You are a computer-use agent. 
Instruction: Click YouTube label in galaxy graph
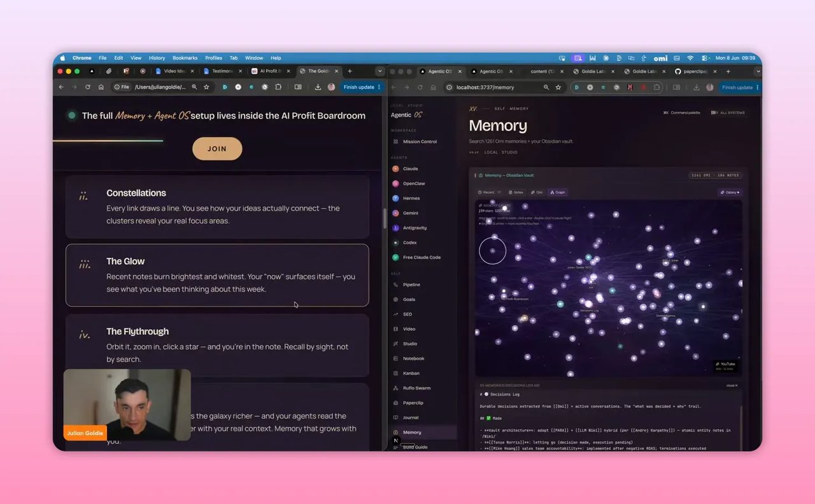pyautogui.click(x=725, y=364)
